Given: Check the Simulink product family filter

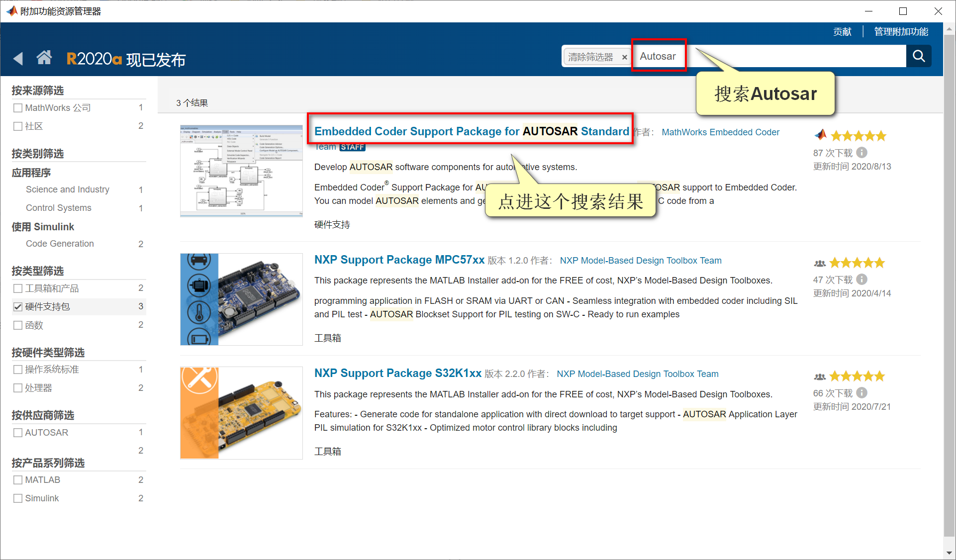Looking at the screenshot, I should (18, 498).
